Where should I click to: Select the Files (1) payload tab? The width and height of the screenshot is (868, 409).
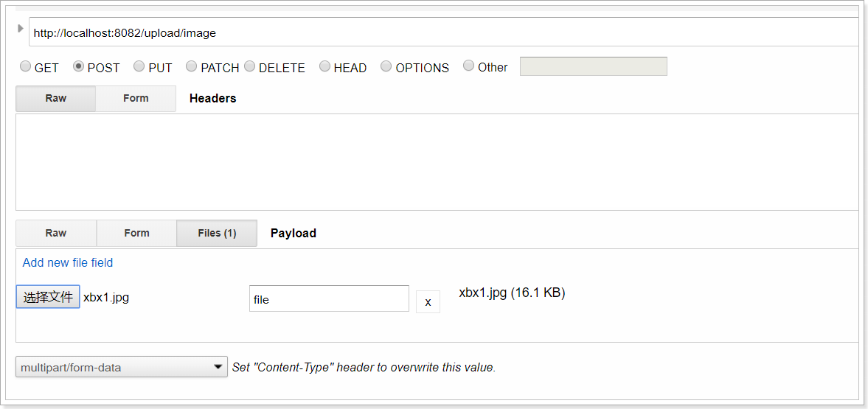click(x=217, y=233)
